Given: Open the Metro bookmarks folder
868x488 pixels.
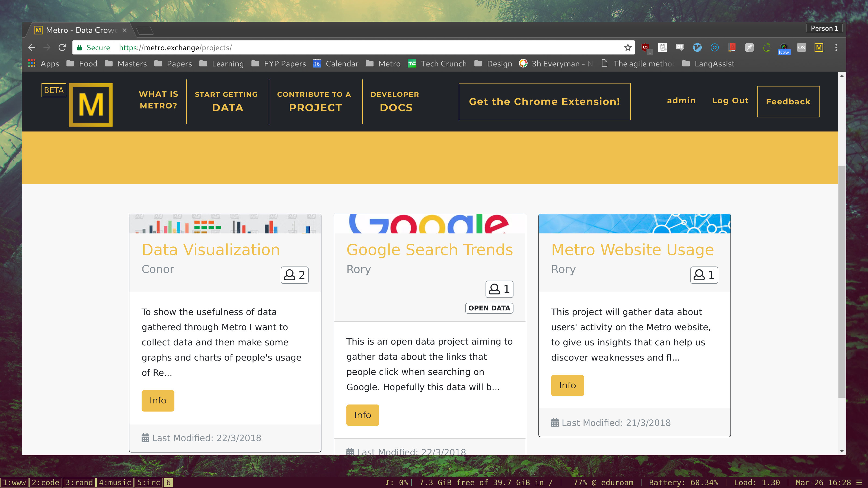Looking at the screenshot, I should tap(383, 64).
